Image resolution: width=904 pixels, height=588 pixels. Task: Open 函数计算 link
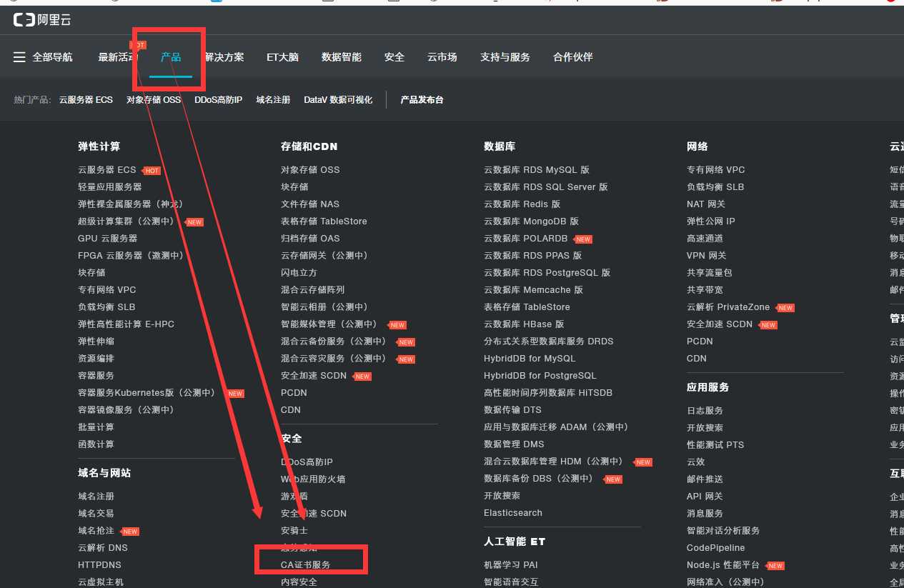pos(96,444)
